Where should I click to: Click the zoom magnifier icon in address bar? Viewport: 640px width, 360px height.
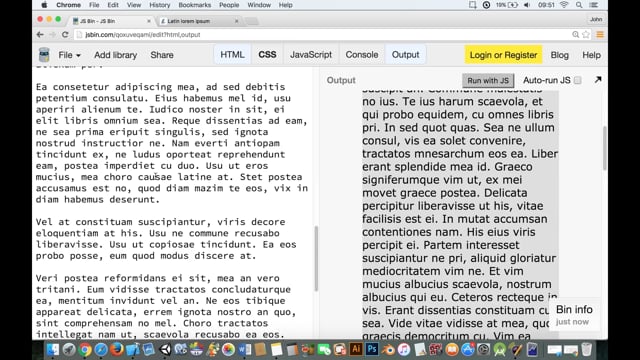coord(576,35)
